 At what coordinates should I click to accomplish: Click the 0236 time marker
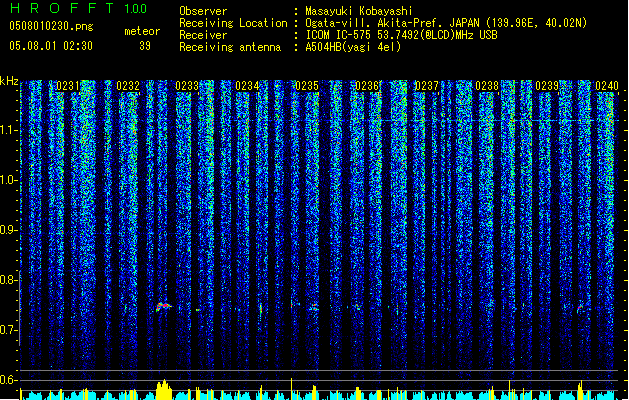(x=367, y=86)
